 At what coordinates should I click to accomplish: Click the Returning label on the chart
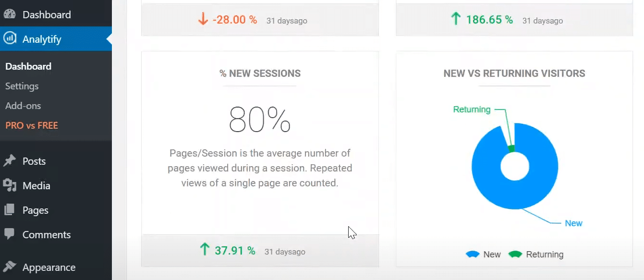coord(471,110)
